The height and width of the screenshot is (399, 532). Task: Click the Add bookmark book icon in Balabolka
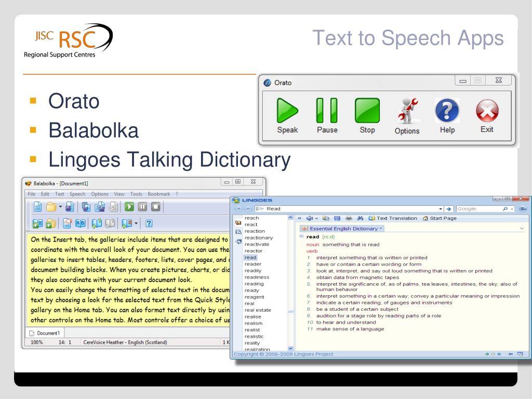point(97,223)
